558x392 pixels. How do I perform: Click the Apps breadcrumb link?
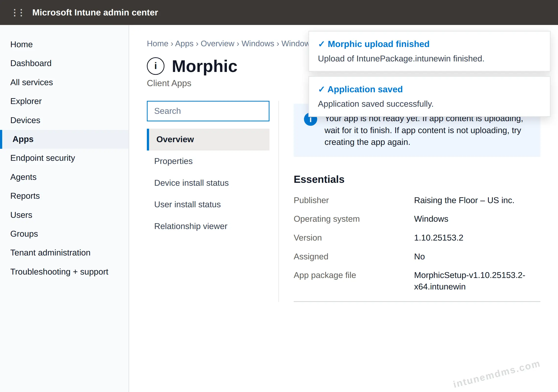coord(184,43)
